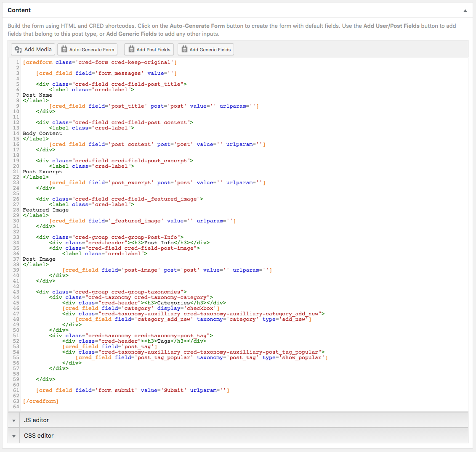Click the 'Body Content' label text
This screenshot has width=476, height=452.
[42, 133]
